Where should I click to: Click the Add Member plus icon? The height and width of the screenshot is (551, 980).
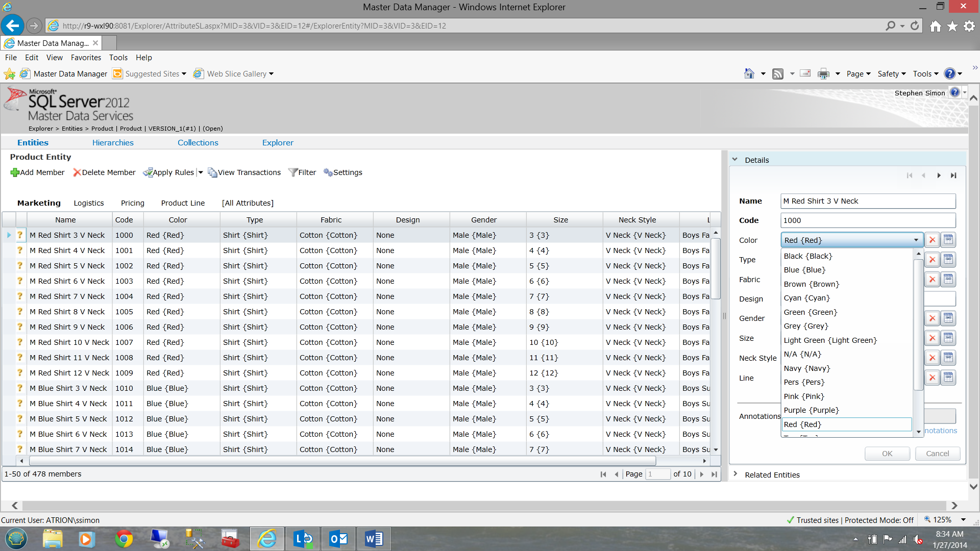(x=15, y=172)
